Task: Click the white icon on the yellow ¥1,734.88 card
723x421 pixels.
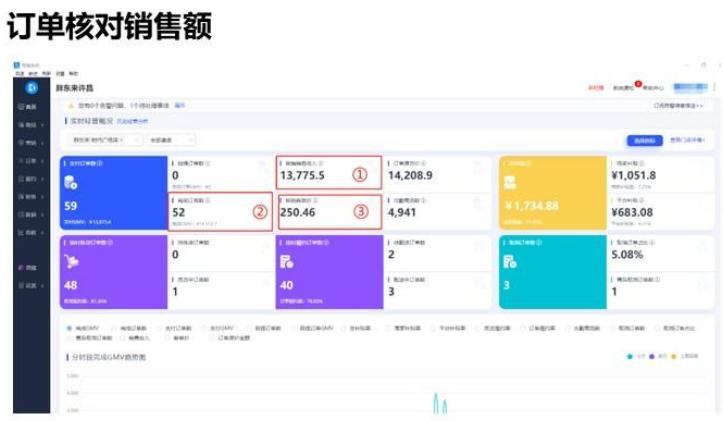Action: [x=510, y=183]
